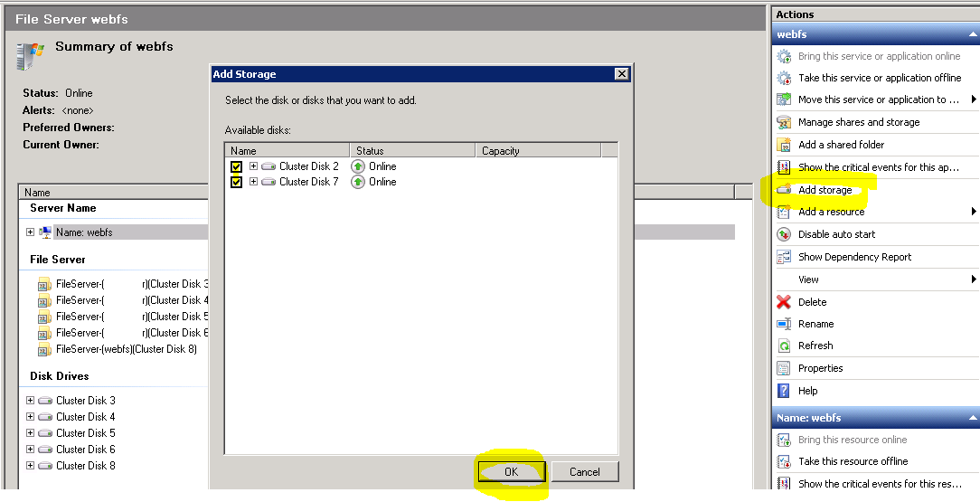Expand Cluster Disk 7 in Available disks

tap(253, 182)
